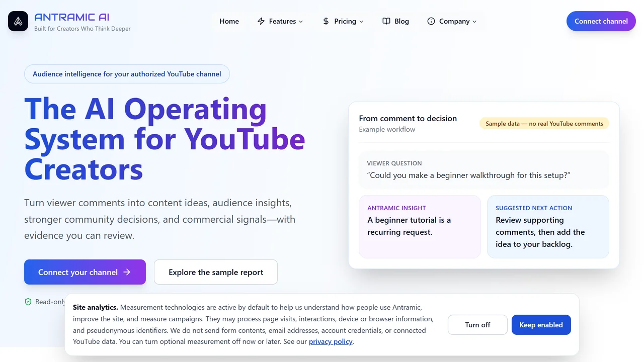Click the "From comment to decision" card title
This screenshot has height=362, width=644.
coord(408,119)
